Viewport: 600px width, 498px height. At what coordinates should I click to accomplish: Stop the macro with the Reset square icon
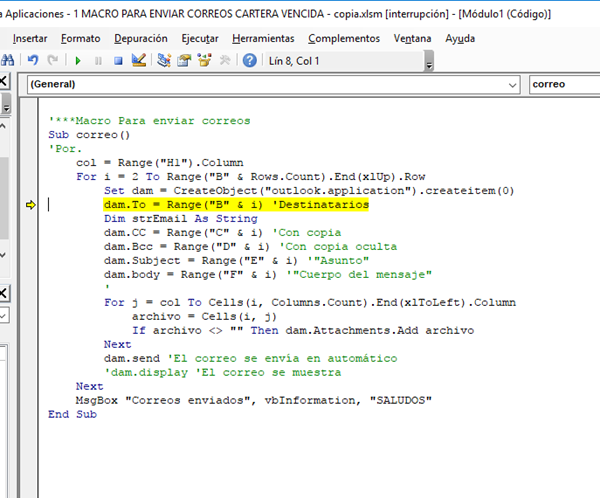point(117,60)
